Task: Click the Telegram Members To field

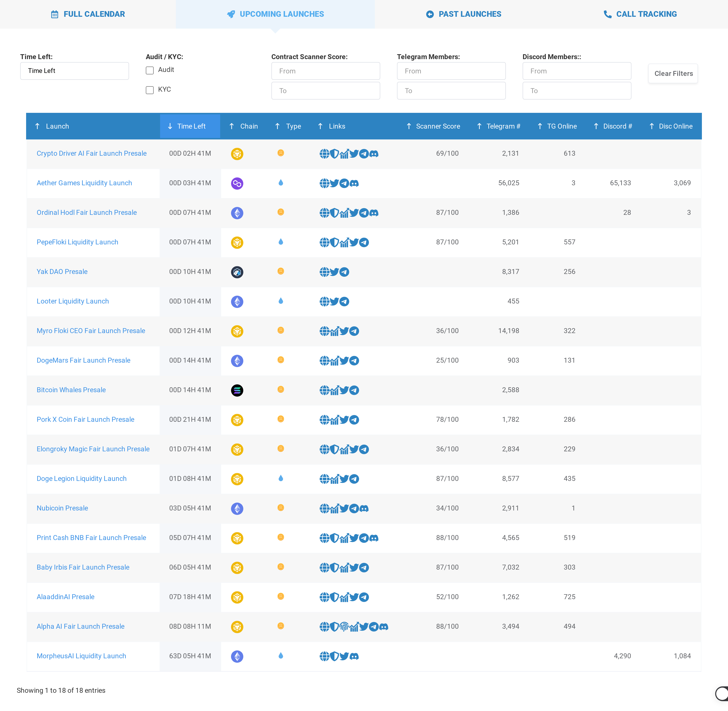Action: (x=451, y=91)
